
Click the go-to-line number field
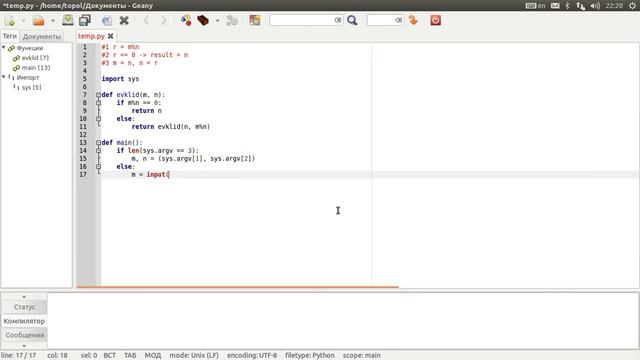[381, 20]
